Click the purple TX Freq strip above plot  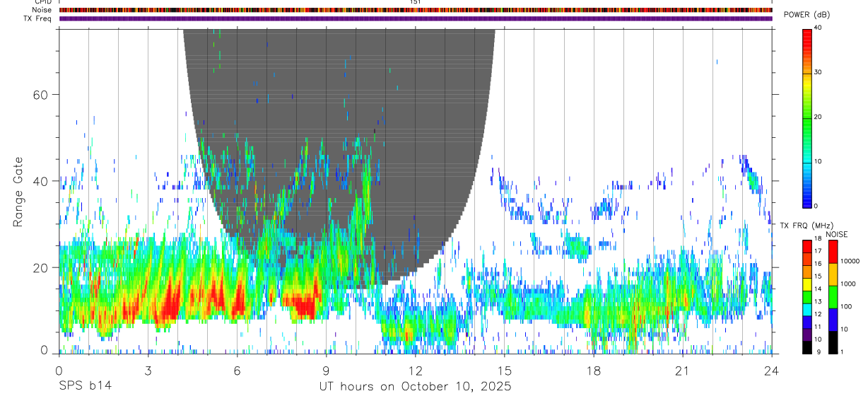[416, 18]
